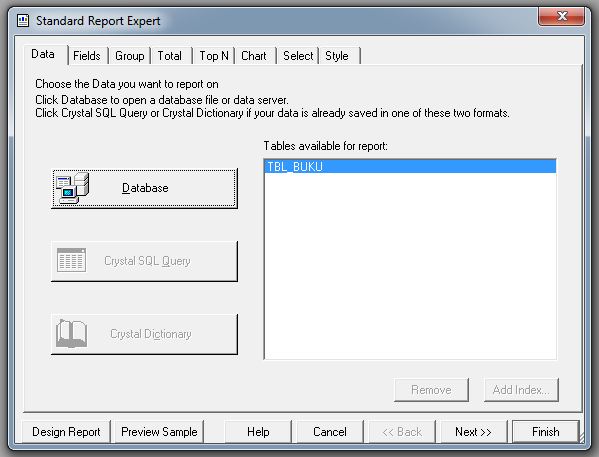
Task: Open the Database button
Action: pyautogui.click(x=144, y=188)
